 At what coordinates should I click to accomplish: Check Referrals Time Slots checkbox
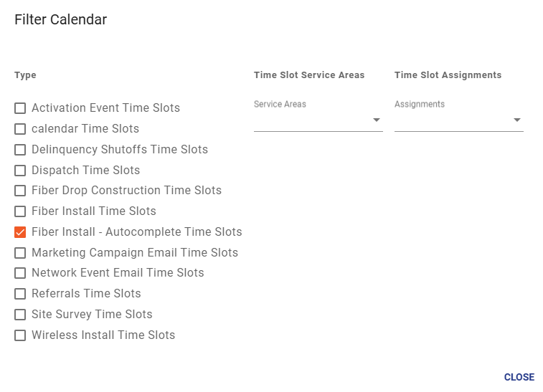(x=20, y=294)
